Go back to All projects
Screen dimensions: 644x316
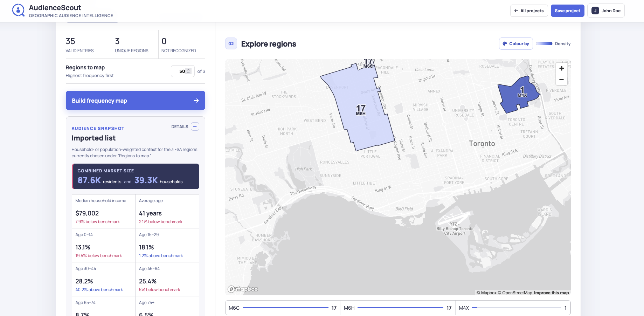[x=529, y=11]
